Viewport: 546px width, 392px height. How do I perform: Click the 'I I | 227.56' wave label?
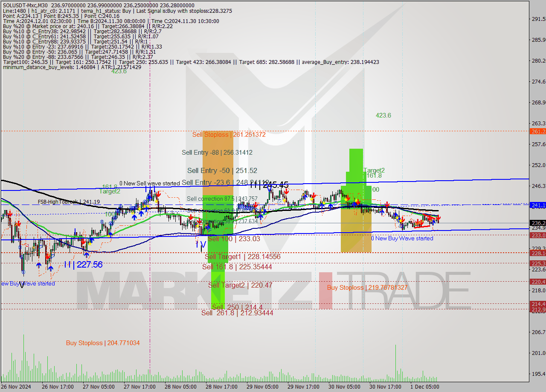(x=83, y=265)
